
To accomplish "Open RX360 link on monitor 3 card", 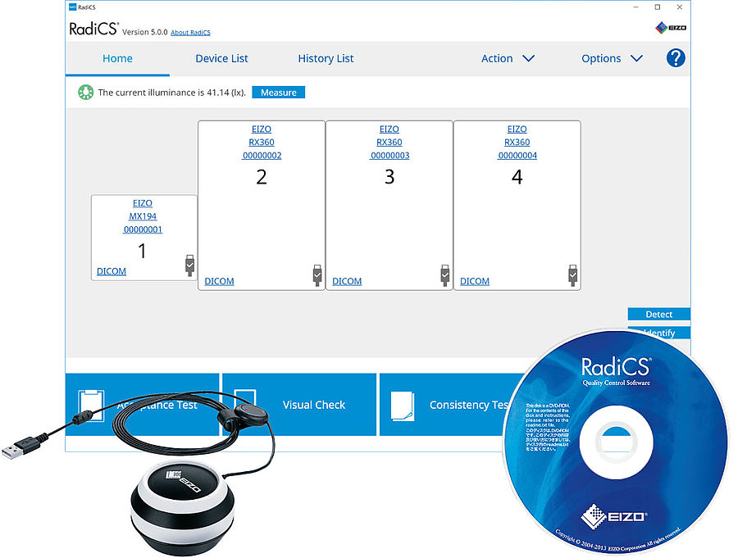I will 389,142.
